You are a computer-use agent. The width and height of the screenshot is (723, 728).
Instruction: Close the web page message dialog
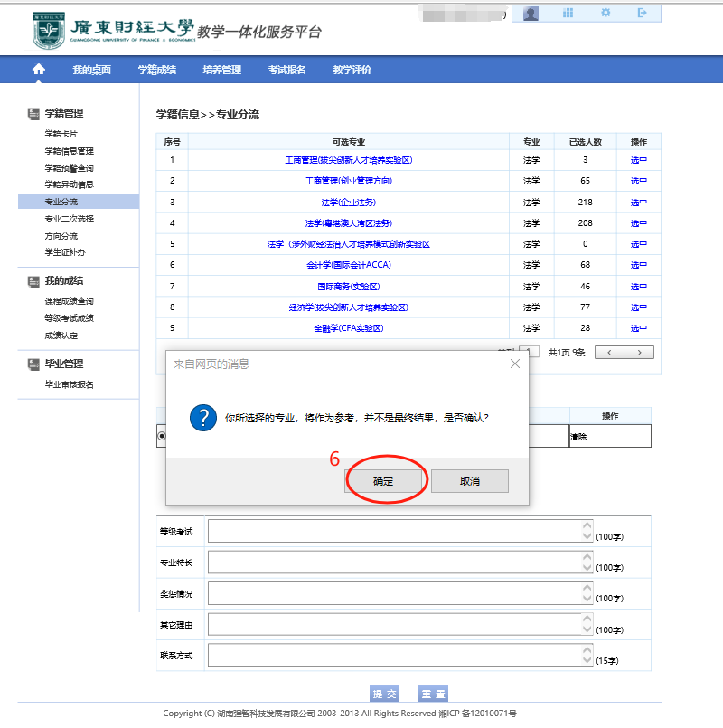515,364
